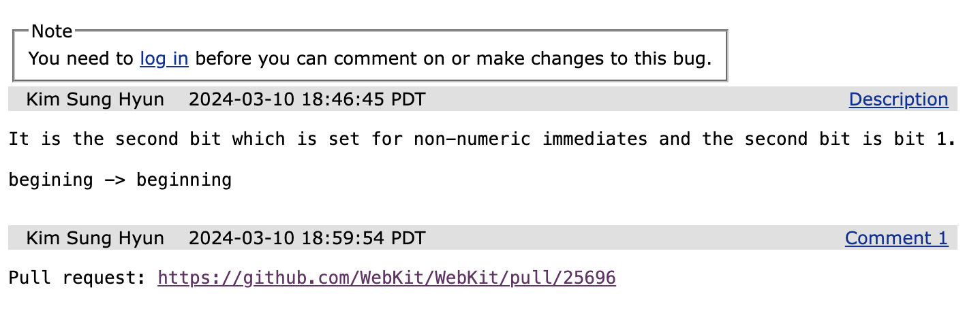This screenshot has height=313, width=980.
Task: Open the Description anchor link
Action: [x=898, y=99]
